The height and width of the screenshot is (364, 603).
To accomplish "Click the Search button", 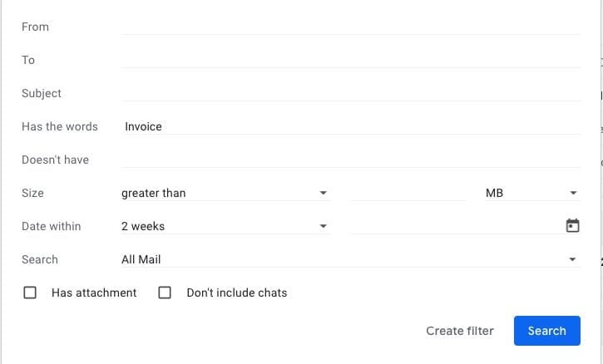I will (546, 331).
